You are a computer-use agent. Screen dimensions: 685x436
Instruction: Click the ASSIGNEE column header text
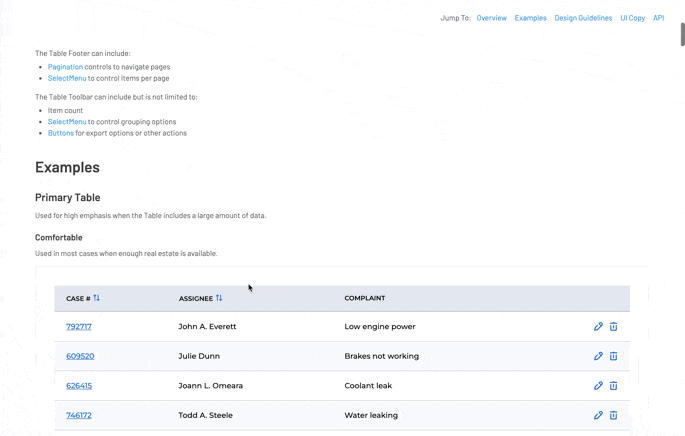[196, 298]
